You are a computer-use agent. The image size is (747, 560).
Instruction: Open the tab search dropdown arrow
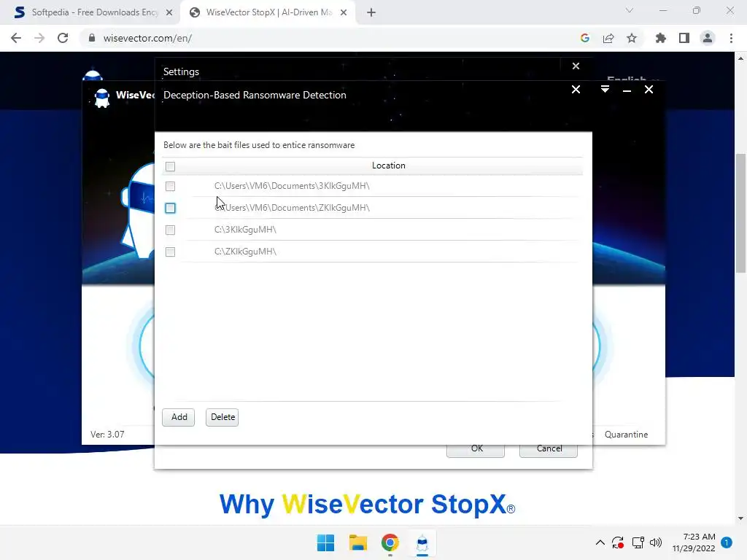630,10
